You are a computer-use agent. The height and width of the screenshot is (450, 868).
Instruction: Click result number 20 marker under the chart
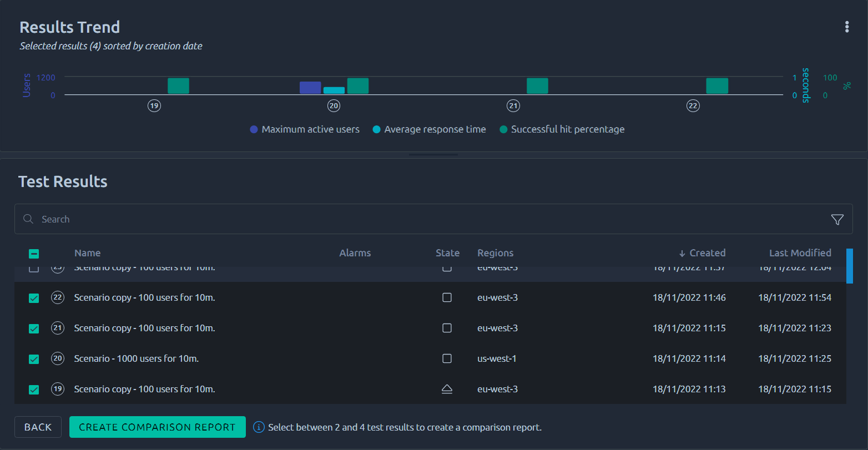pyautogui.click(x=334, y=105)
